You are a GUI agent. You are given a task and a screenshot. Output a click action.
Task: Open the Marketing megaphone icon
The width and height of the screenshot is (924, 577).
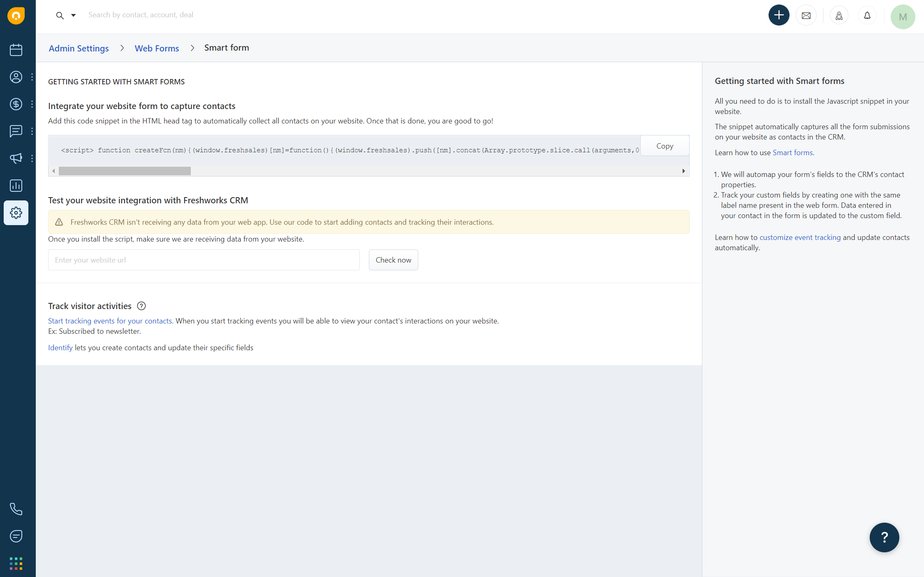pos(16,158)
